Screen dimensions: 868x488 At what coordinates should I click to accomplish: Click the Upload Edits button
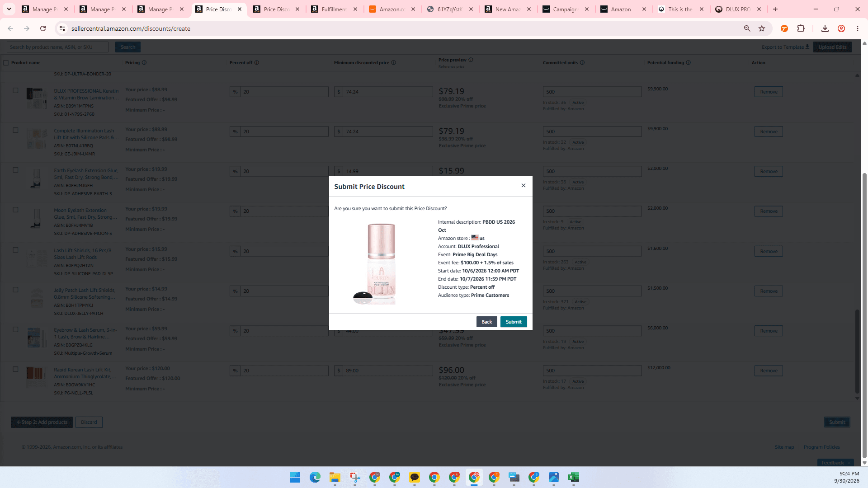tap(832, 47)
